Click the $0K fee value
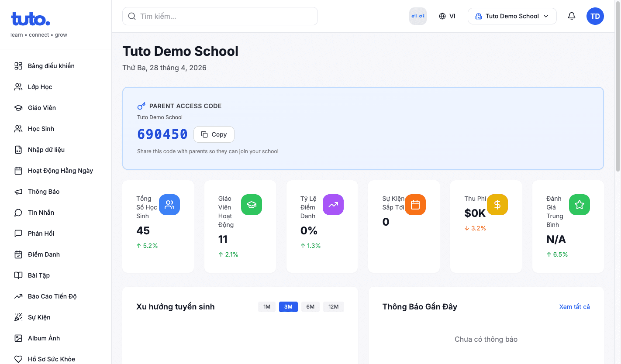Image resolution: width=621 pixels, height=364 pixels. click(475, 213)
